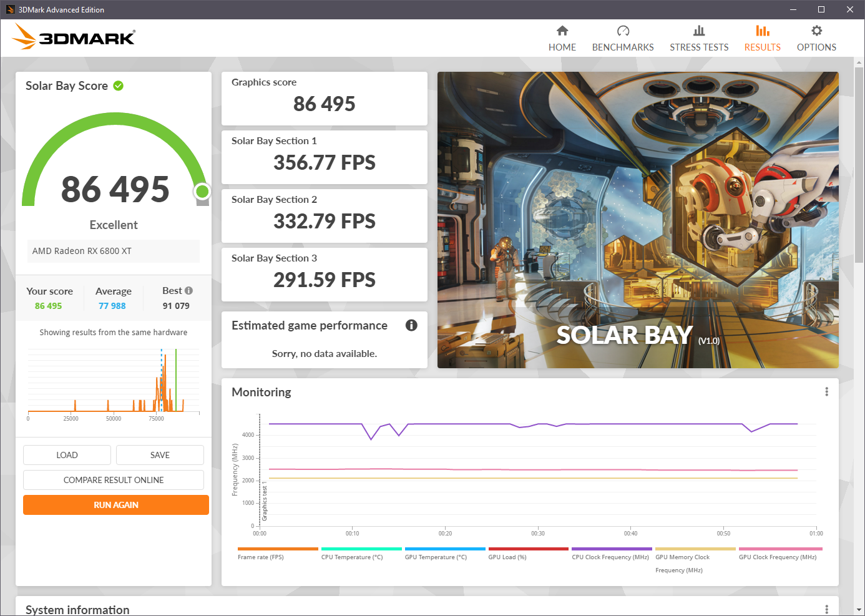Toggle the GPU Memory Clock Frequency legend series
Image resolution: width=865 pixels, height=616 pixels.
695,560
